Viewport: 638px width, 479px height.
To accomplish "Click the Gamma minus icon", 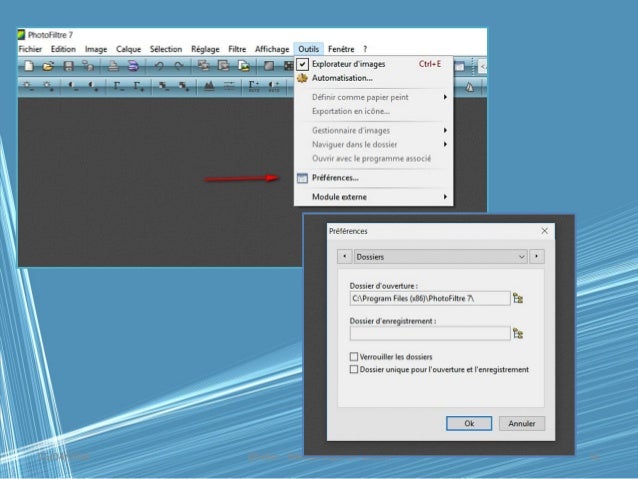I will tap(118, 86).
